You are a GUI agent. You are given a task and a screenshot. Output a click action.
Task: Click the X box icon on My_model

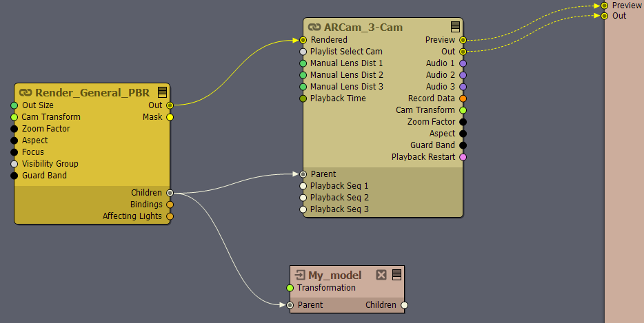[381, 275]
